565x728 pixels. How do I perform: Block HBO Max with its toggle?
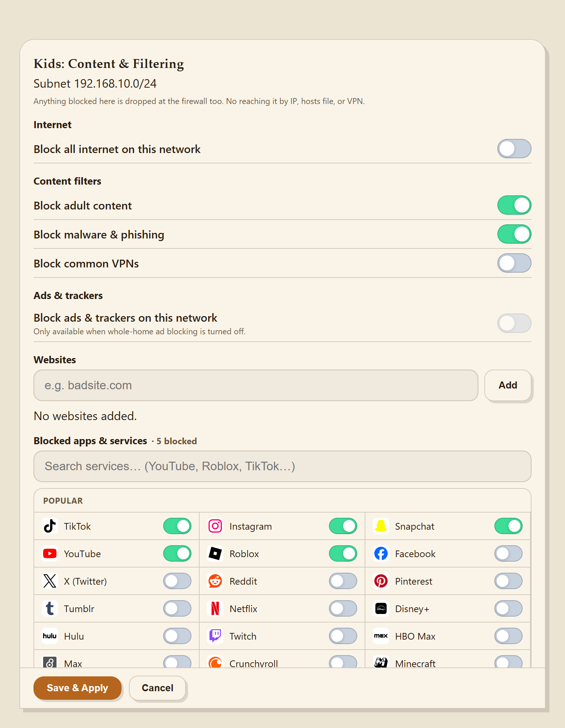(x=508, y=636)
